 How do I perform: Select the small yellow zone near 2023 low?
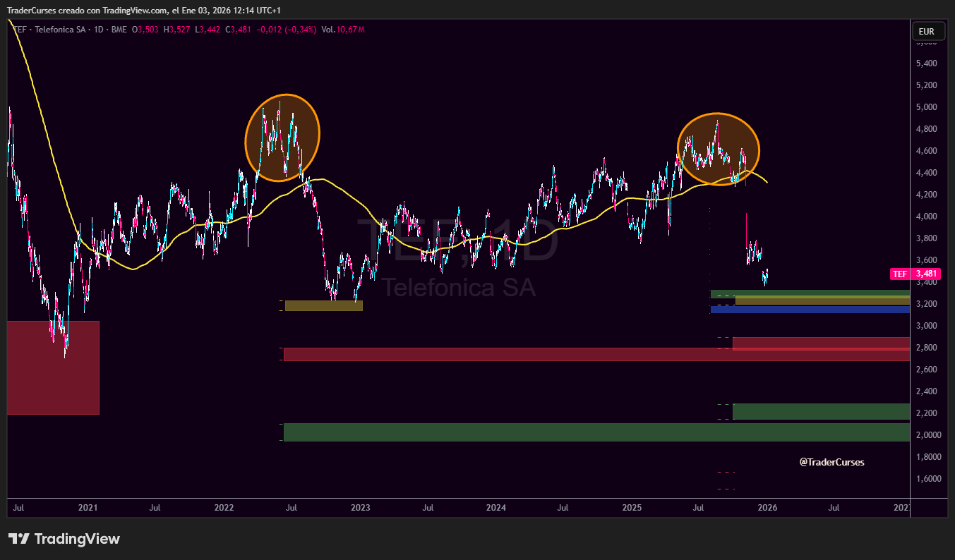323,305
